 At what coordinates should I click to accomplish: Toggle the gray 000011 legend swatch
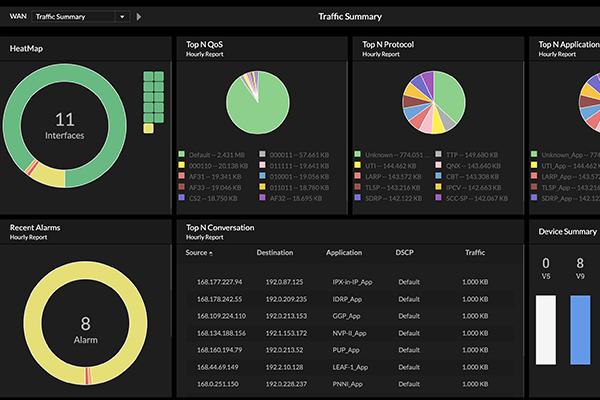[x=262, y=154]
